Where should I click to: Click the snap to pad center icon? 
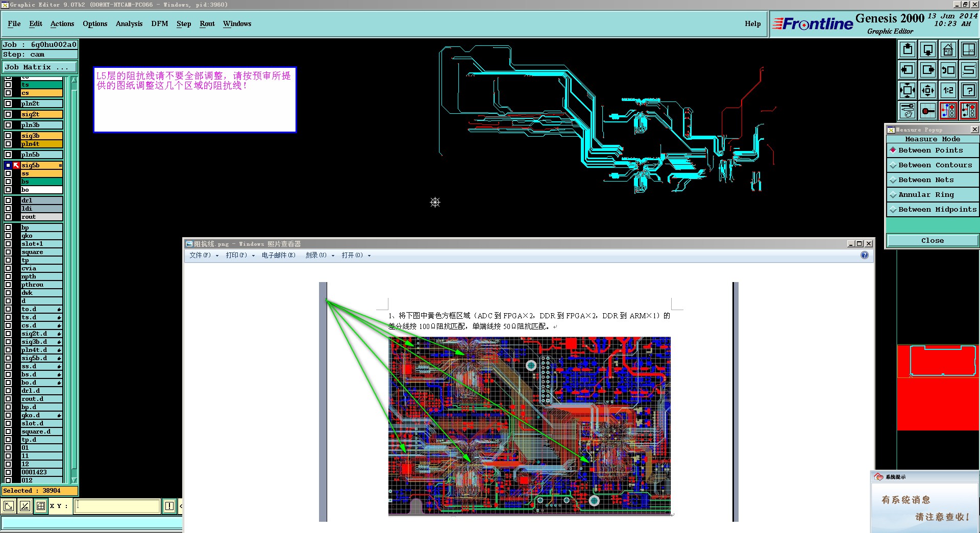(x=928, y=111)
